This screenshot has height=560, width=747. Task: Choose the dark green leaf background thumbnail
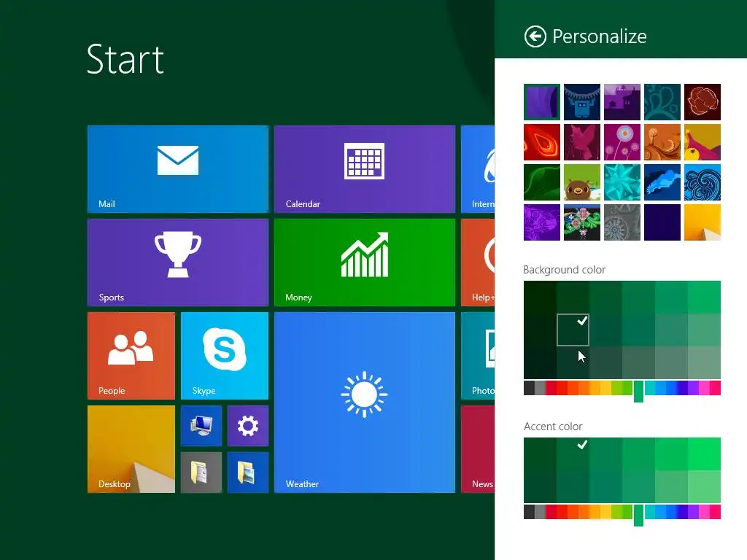[542, 182]
